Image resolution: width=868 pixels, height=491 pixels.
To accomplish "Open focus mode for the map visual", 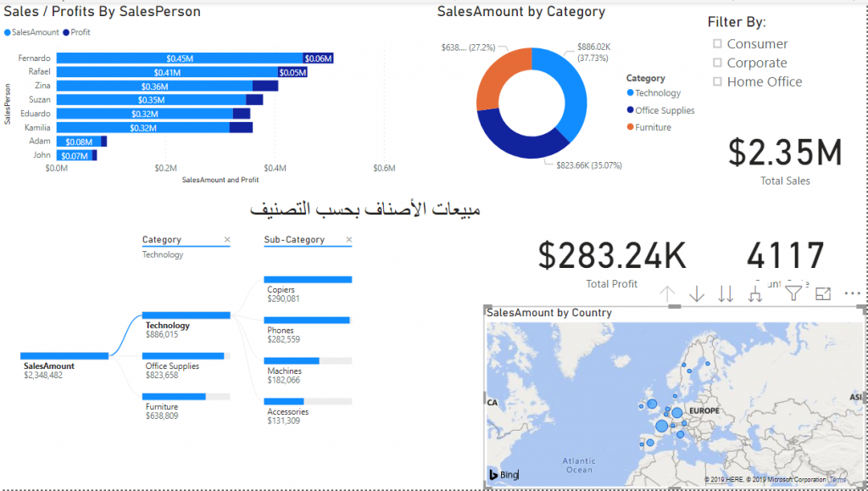I will tap(822, 293).
